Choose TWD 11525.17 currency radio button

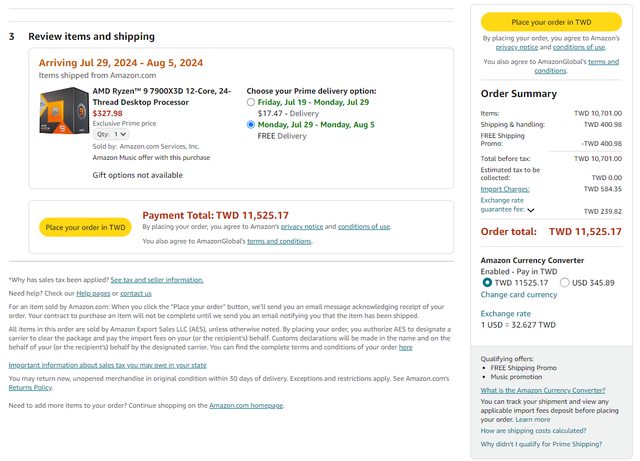487,283
